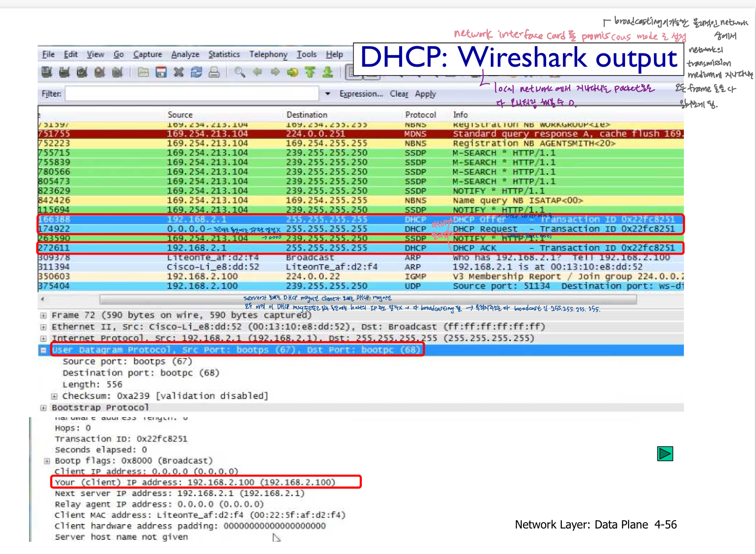Go back in packet history arrow
Screen dimensions: 756x554
pyautogui.click(x=257, y=72)
